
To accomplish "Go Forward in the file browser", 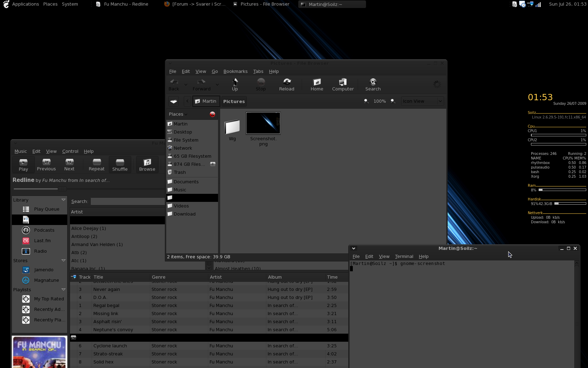I will tap(202, 84).
